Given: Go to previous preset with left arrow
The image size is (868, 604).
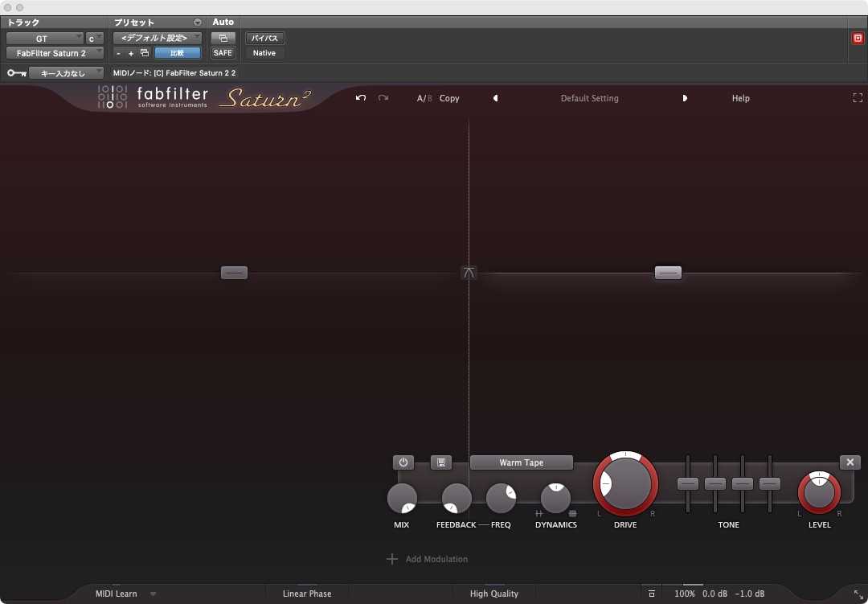Looking at the screenshot, I should pyautogui.click(x=495, y=98).
